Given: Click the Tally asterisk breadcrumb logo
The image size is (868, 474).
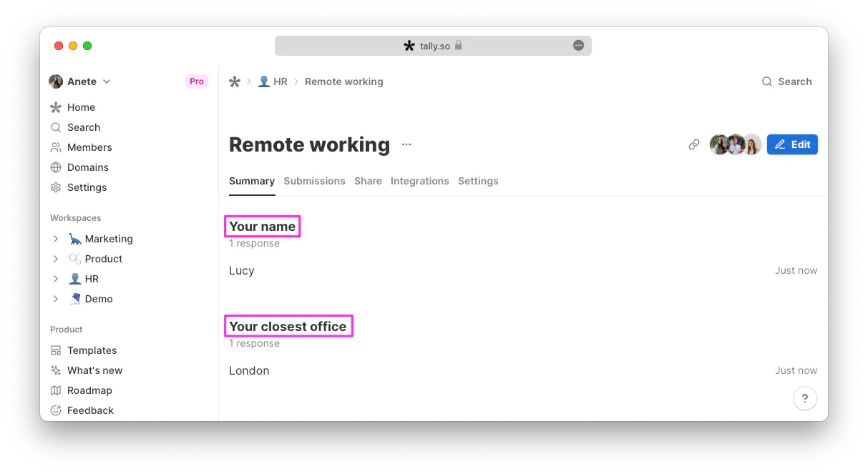Looking at the screenshot, I should tap(235, 82).
